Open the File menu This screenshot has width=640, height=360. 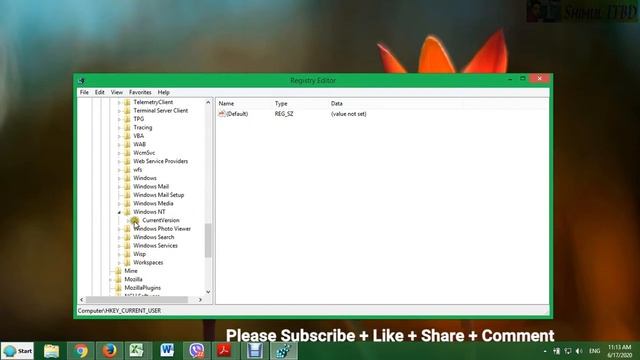[x=84, y=92]
